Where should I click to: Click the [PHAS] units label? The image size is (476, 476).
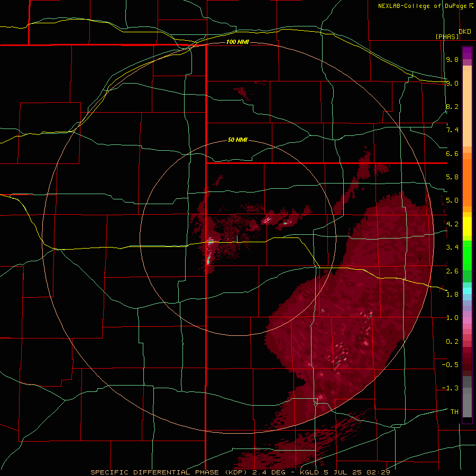pyautogui.click(x=447, y=36)
